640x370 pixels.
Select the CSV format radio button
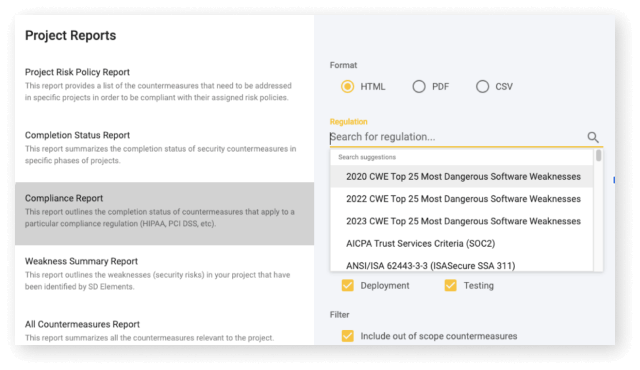pos(482,86)
